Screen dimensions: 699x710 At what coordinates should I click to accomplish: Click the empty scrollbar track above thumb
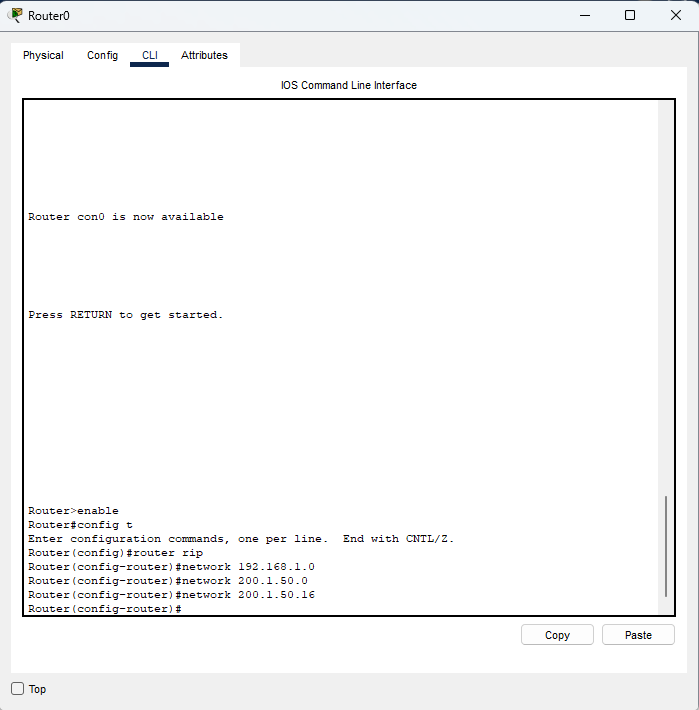665,300
